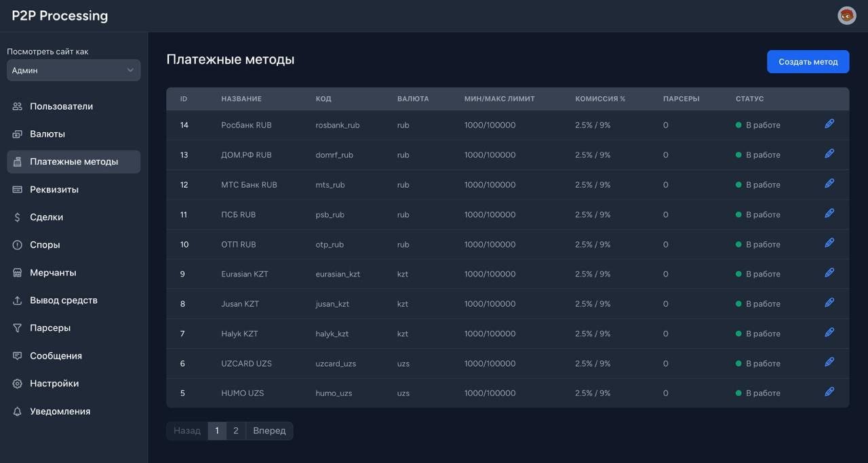Go to Пользователи section
The height and width of the screenshot is (463, 868).
click(74, 106)
